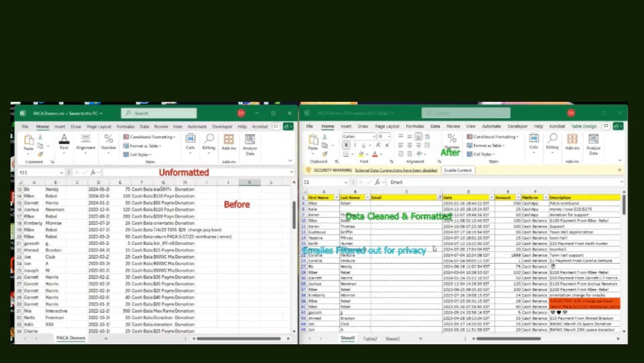The width and height of the screenshot is (644, 363).
Task: Click Analyze Data in the right Excel window
Action: [x=593, y=144]
